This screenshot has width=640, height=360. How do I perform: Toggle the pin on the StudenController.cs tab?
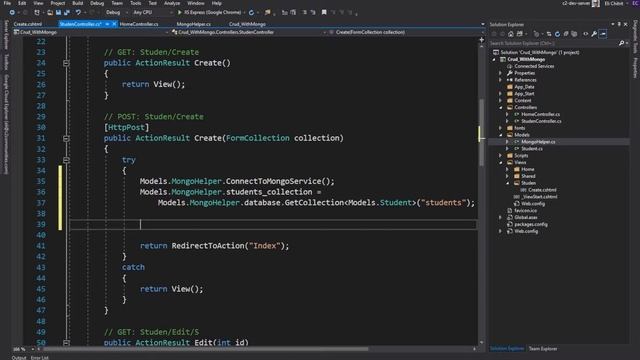107,24
